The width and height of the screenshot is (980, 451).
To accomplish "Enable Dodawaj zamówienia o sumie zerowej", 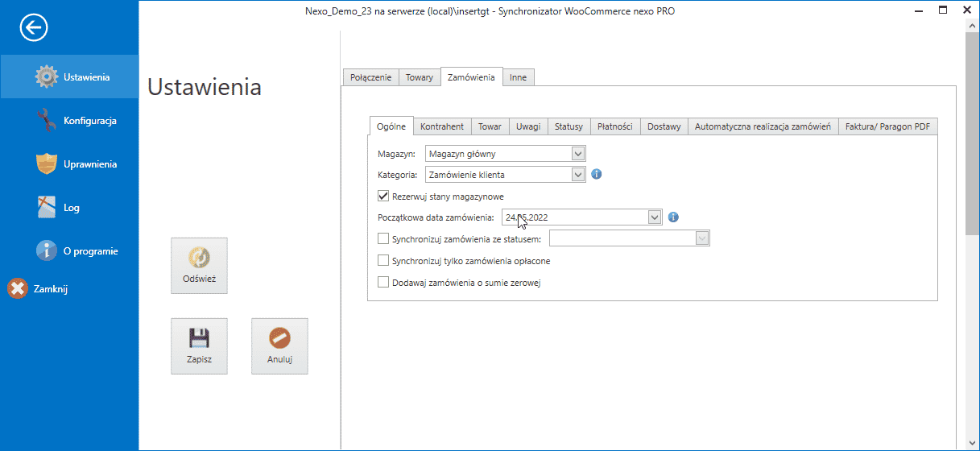I will (383, 283).
